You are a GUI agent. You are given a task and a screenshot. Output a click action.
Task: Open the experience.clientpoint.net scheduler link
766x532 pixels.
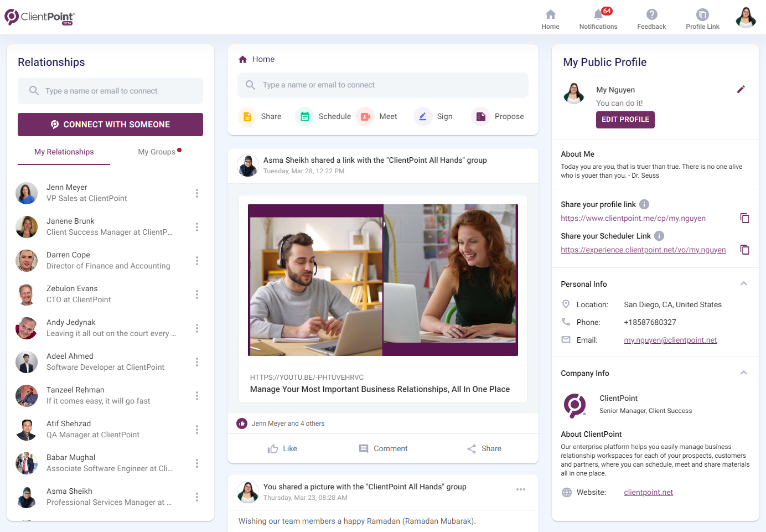point(643,250)
